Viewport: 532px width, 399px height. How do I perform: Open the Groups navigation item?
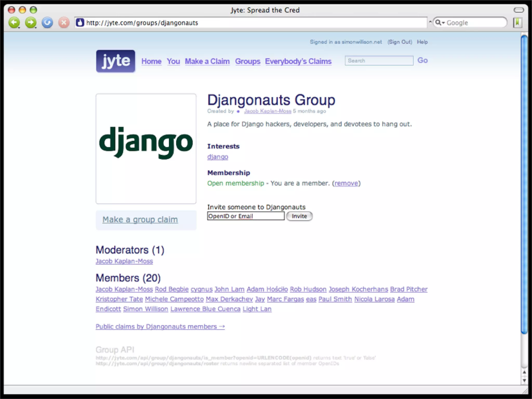click(x=248, y=61)
